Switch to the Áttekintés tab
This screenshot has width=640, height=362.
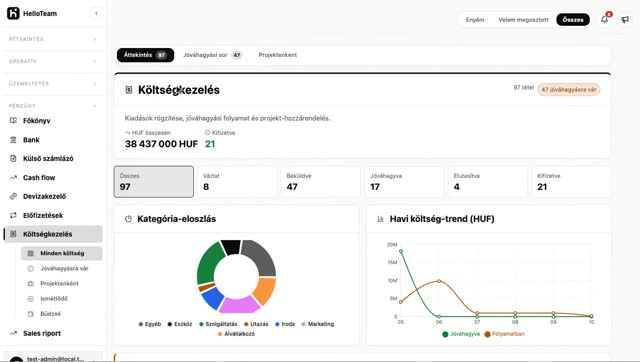[145, 55]
